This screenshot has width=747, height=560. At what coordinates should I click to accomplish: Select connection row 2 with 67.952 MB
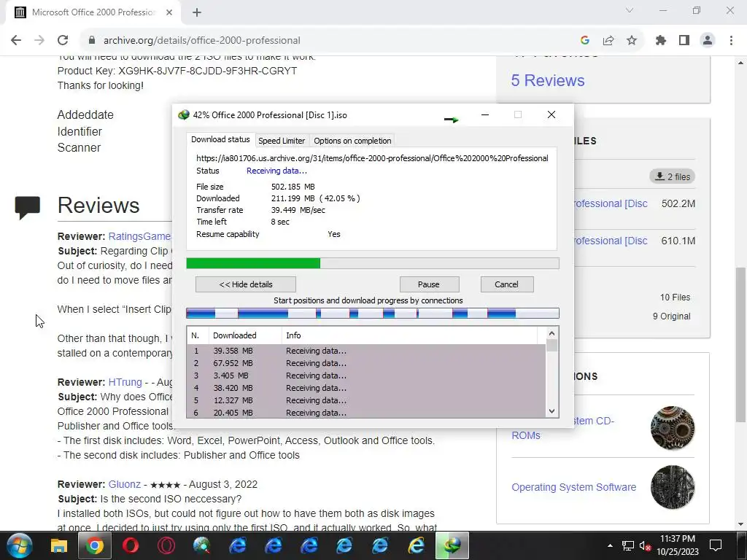(366, 363)
